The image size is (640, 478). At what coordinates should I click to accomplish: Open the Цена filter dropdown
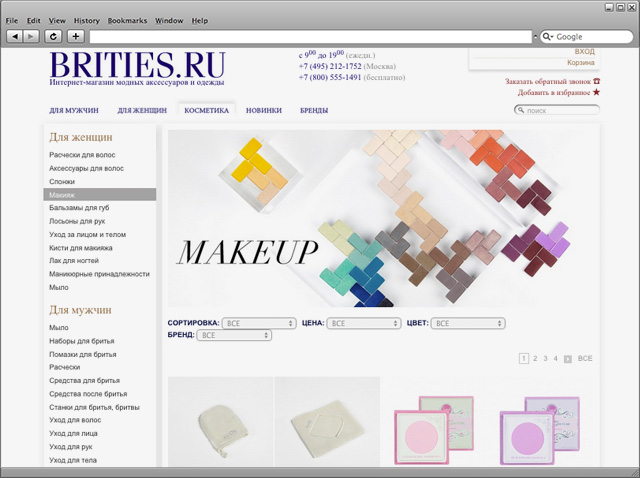364,324
